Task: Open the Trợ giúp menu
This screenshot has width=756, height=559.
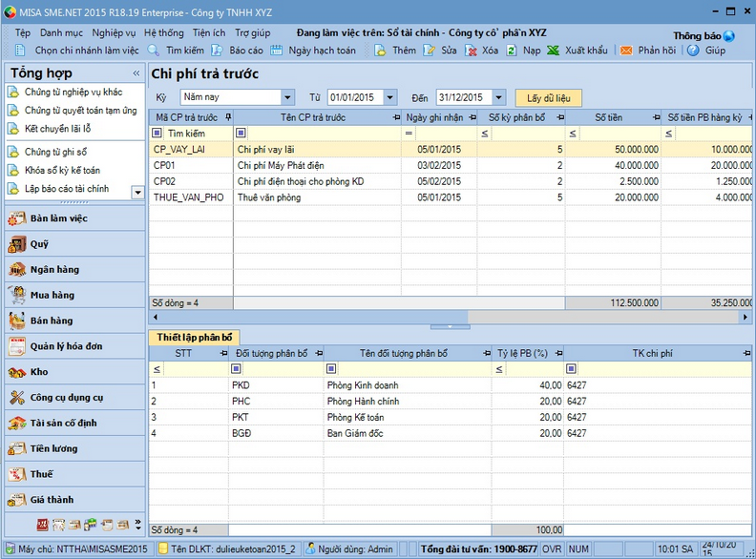Action: [253, 32]
